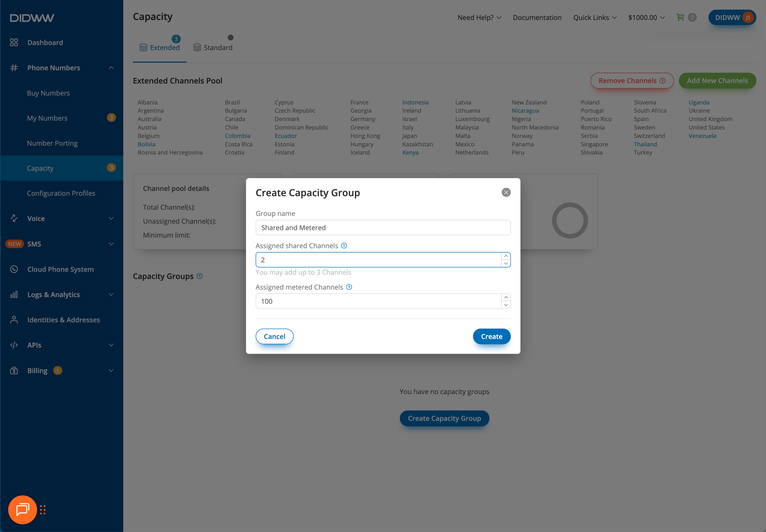Screen dimensions: 766x532
Task: Click the Logs & Analytics chart icon
Action: click(14, 294)
